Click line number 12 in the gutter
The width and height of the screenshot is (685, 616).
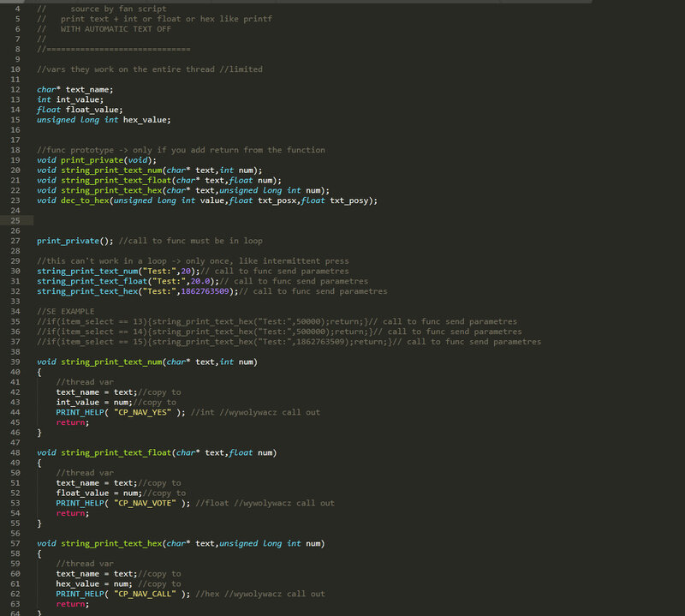click(x=15, y=89)
